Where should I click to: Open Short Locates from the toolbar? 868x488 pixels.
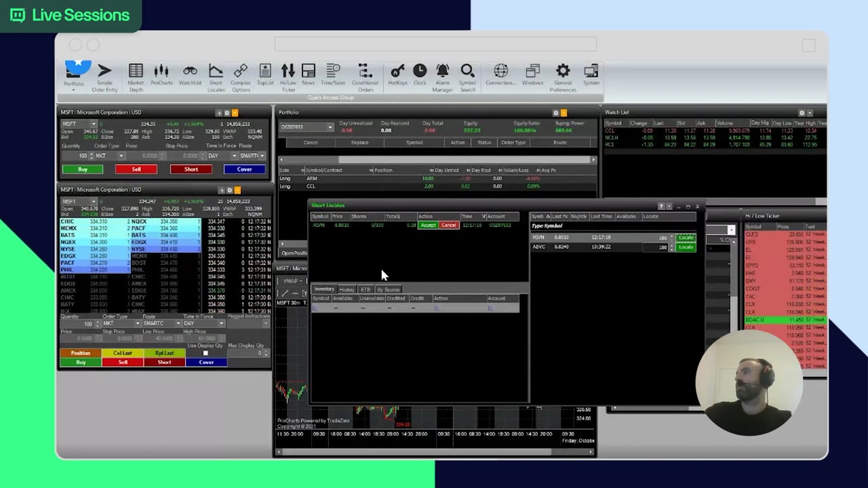point(216,77)
